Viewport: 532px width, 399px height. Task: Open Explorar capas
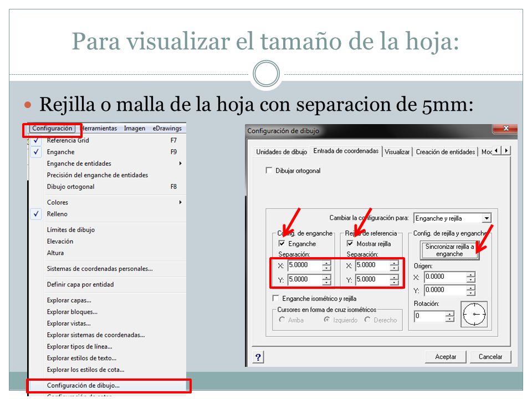pyautogui.click(x=107, y=300)
